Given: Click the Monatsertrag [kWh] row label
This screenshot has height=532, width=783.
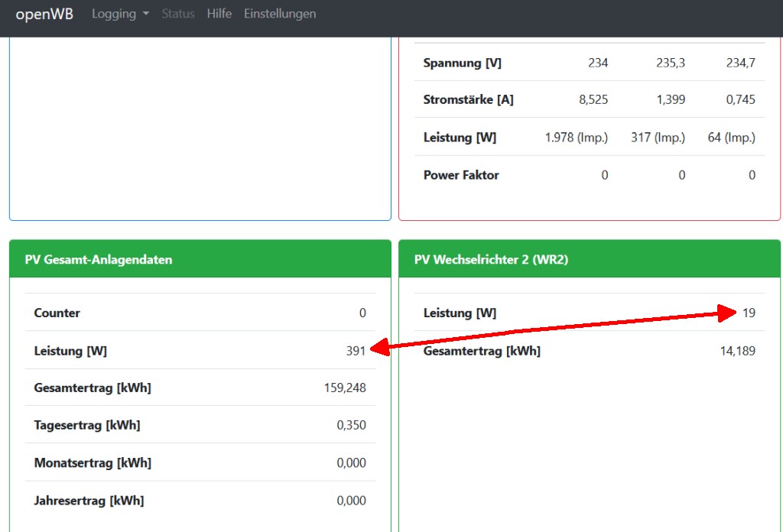Looking at the screenshot, I should coord(93,462).
